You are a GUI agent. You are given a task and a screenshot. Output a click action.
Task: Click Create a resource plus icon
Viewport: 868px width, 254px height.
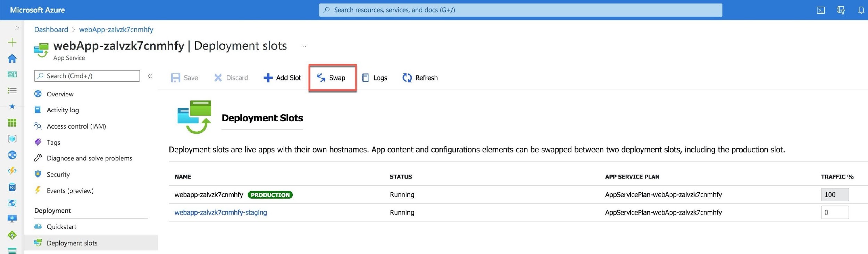12,42
